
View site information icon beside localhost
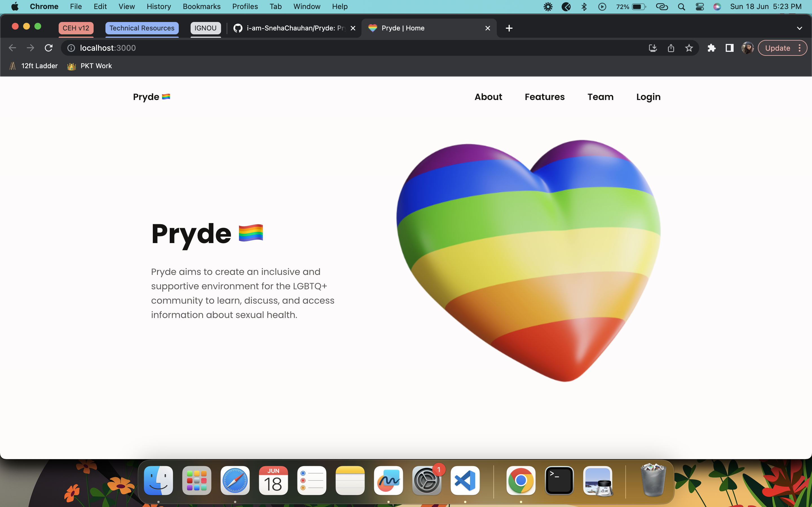point(71,48)
